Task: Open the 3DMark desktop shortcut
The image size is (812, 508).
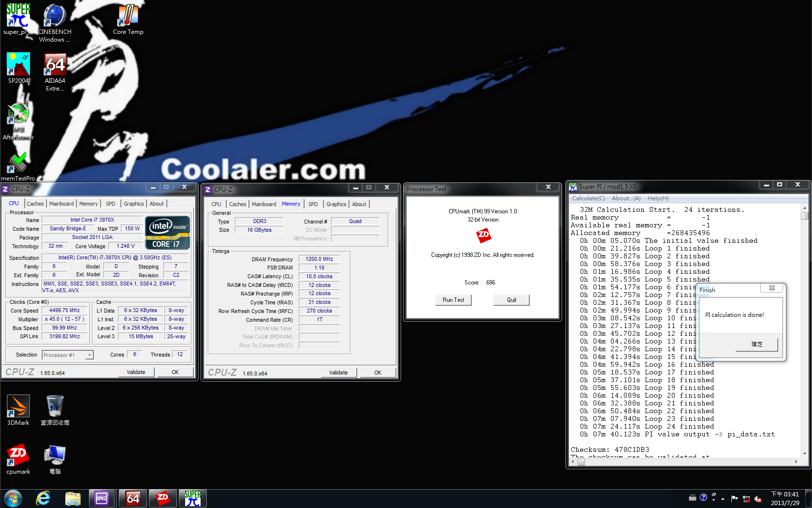Action: (x=18, y=410)
